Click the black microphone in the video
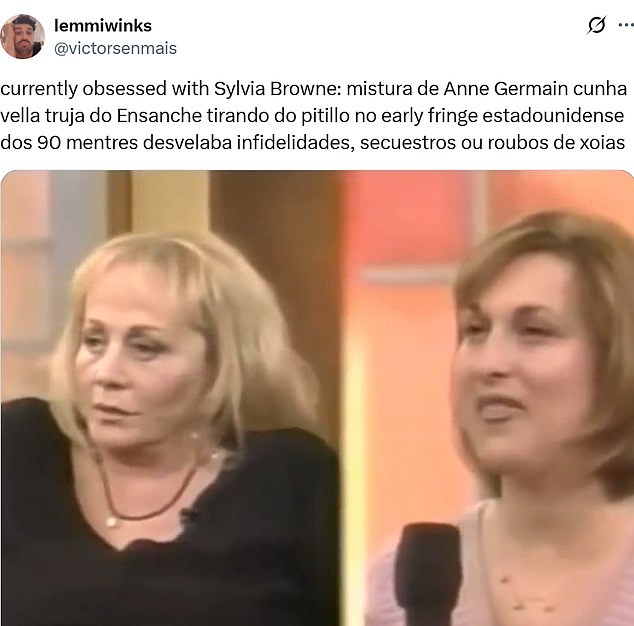Viewport: 634px width, 626px height. pos(427,574)
